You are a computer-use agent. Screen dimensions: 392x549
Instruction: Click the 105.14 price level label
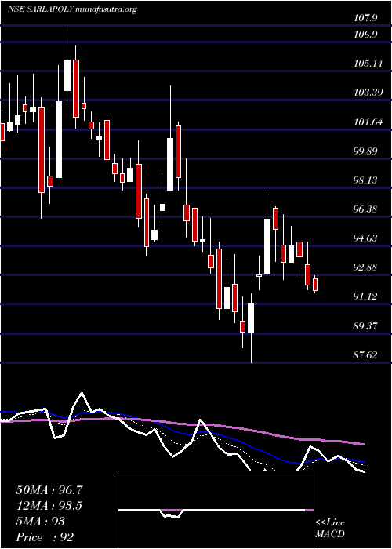click(x=368, y=64)
